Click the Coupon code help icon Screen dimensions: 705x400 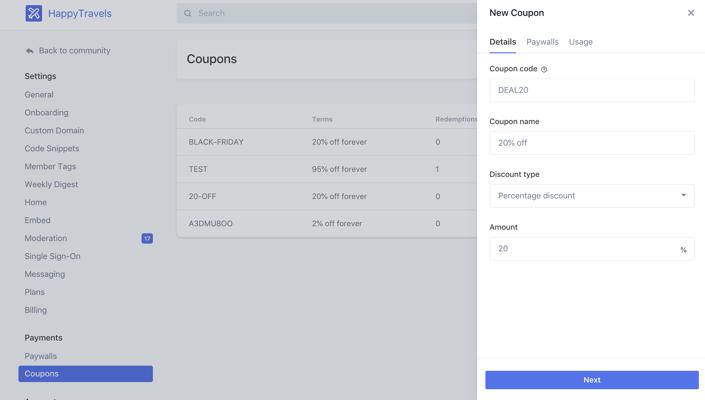[544, 70]
